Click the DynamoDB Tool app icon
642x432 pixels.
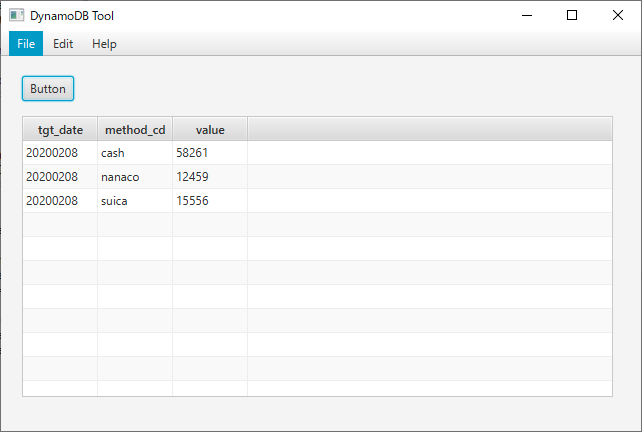(x=17, y=15)
